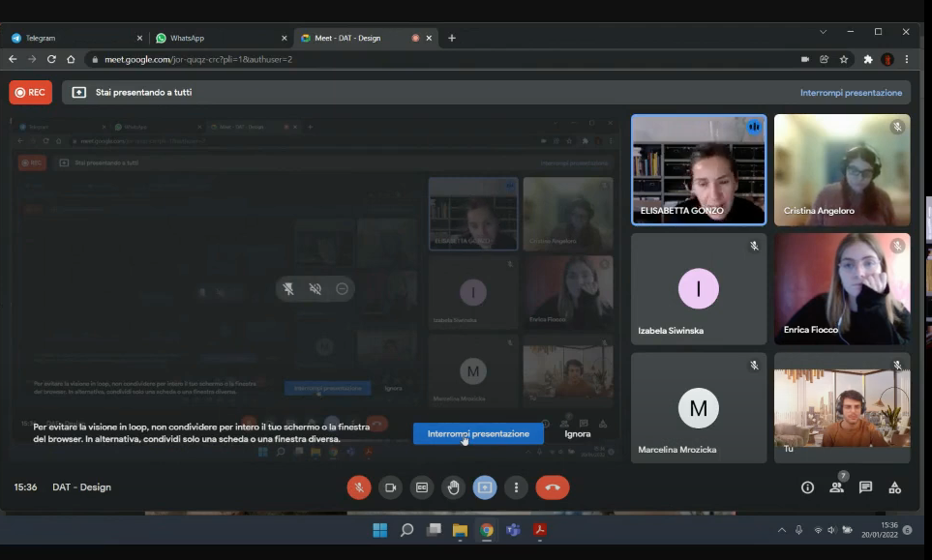
Task: Click the present screen icon
Action: coord(485,487)
